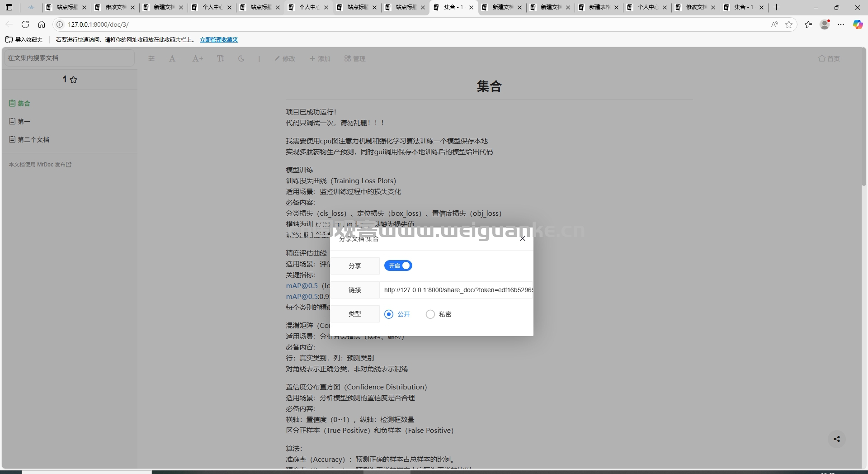
Task: Increase font size with A+
Action: point(198,58)
